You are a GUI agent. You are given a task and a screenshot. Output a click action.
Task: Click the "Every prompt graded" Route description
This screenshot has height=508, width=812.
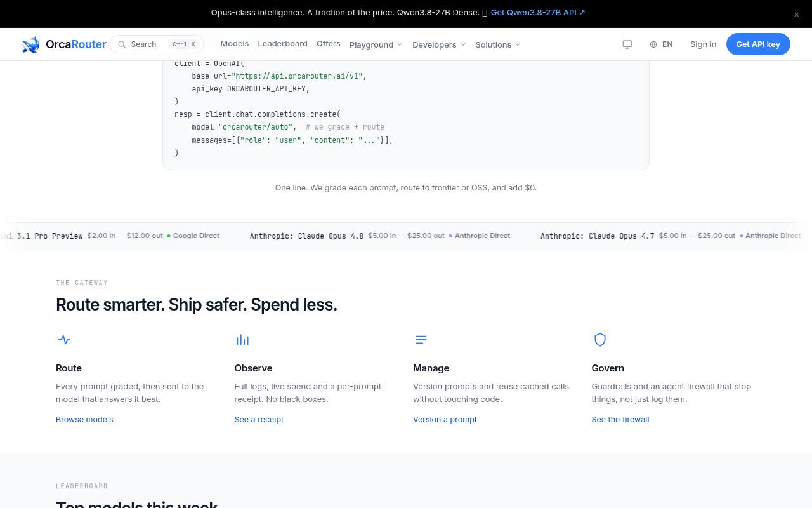tap(130, 392)
